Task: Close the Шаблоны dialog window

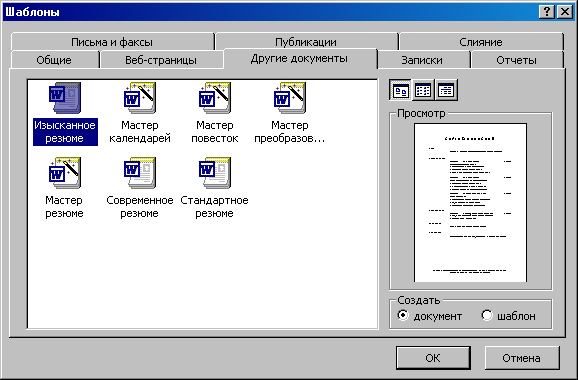Action: 565,12
